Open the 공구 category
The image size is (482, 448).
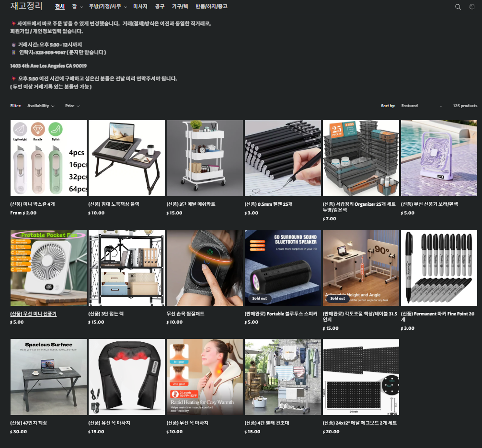coord(160,7)
